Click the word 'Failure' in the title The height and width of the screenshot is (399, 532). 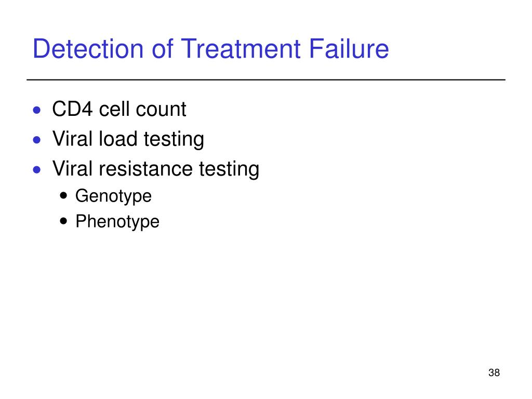click(x=349, y=49)
